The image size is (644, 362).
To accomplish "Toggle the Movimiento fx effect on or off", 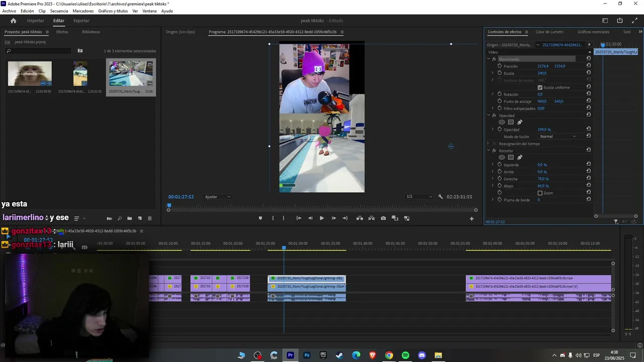I will 494,59.
